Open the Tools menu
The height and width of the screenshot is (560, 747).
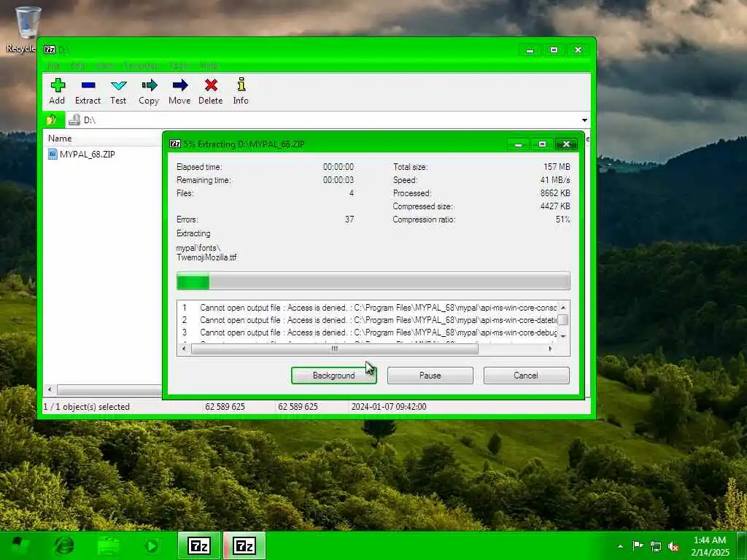pos(179,66)
